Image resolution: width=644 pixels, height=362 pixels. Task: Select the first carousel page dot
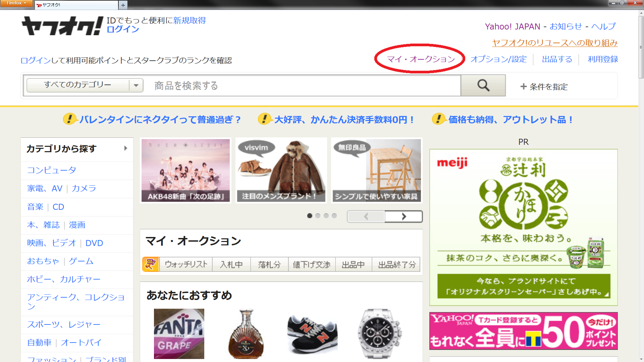point(310,216)
